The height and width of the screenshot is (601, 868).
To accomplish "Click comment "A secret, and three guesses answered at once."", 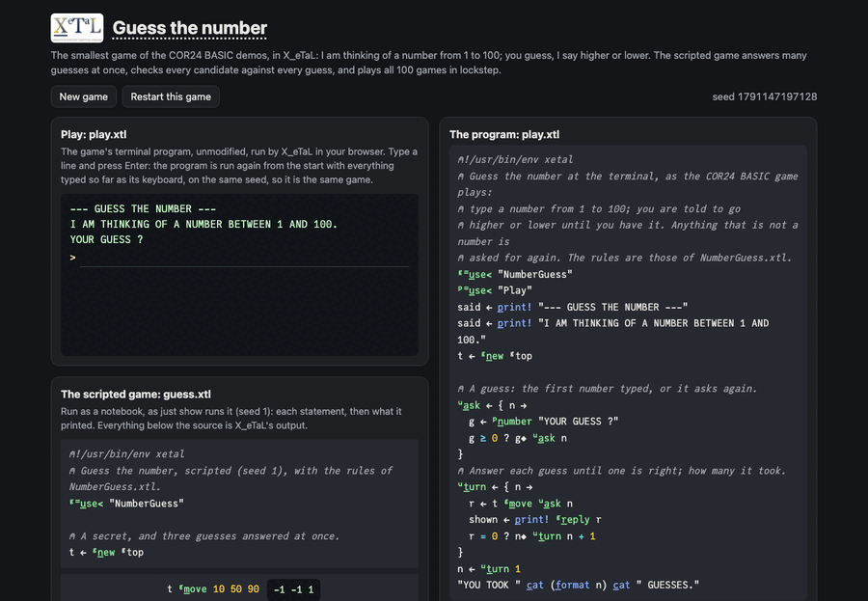I will (204, 536).
